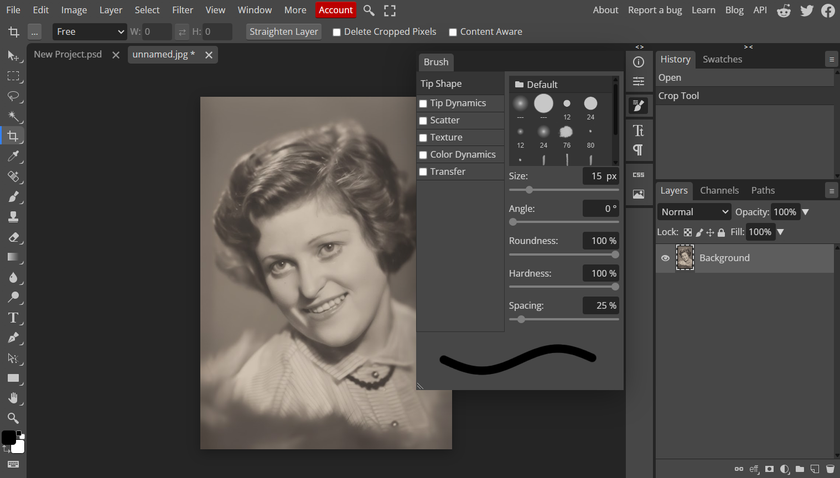Enable Delete Cropped Pixels checkbox
The height and width of the screenshot is (478, 840).
coord(337,32)
